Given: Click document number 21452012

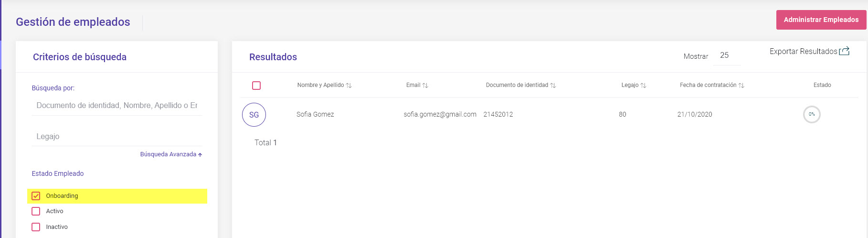Looking at the screenshot, I should click(498, 114).
